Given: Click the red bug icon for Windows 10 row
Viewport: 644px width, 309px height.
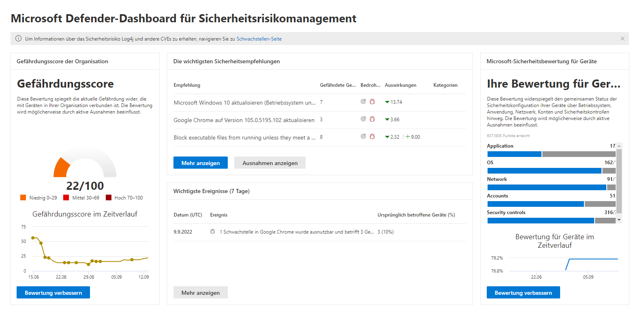Looking at the screenshot, I should tap(372, 101).
